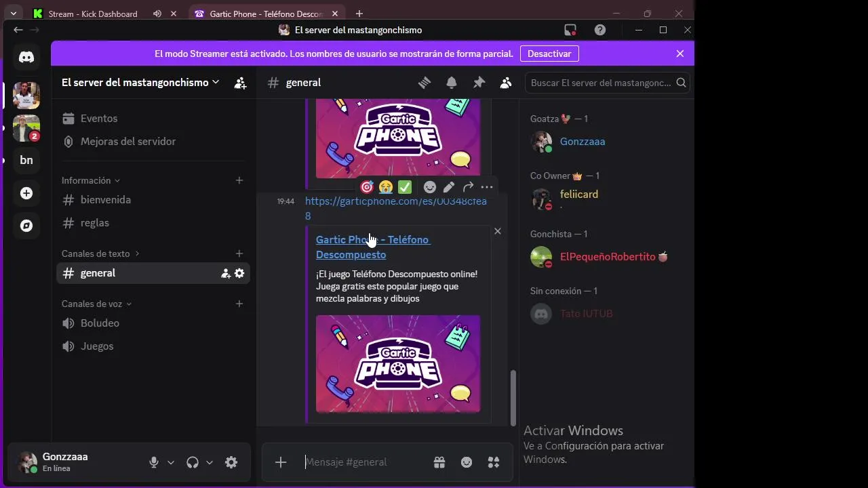Click the gift icon in message bar
This screenshot has height=488, width=868.
(439, 462)
